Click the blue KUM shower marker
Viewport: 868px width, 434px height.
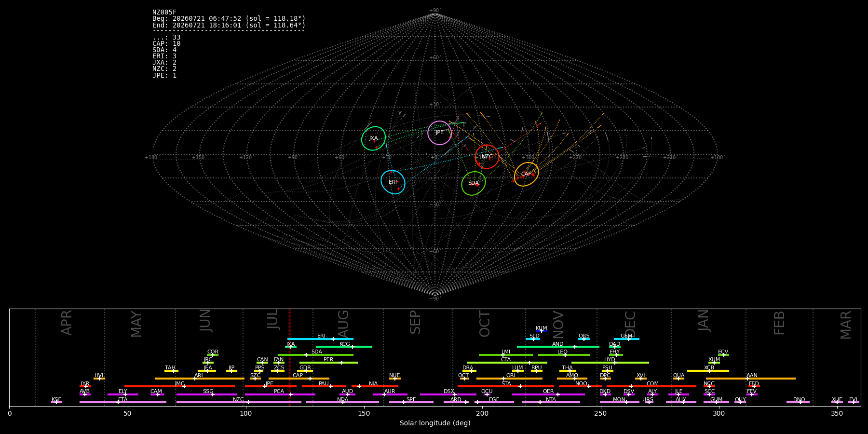(542, 331)
